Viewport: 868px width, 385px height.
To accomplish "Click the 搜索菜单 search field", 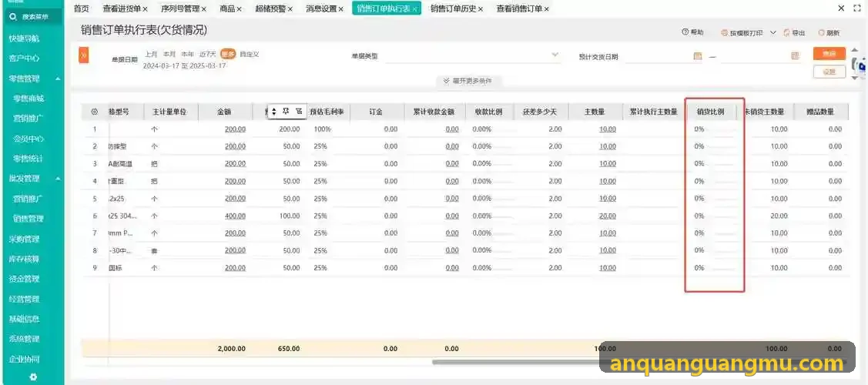I will [35, 17].
